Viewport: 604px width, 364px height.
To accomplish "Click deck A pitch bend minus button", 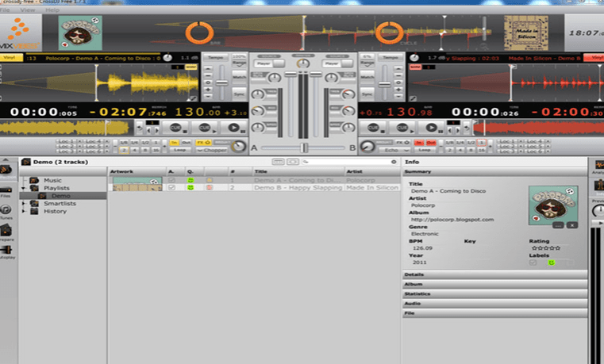I will tap(208, 75).
